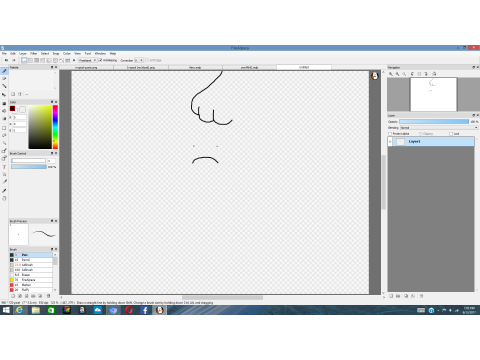The image size is (480, 360).
Task: Click delete layer trash icon
Action: click(x=421, y=296)
